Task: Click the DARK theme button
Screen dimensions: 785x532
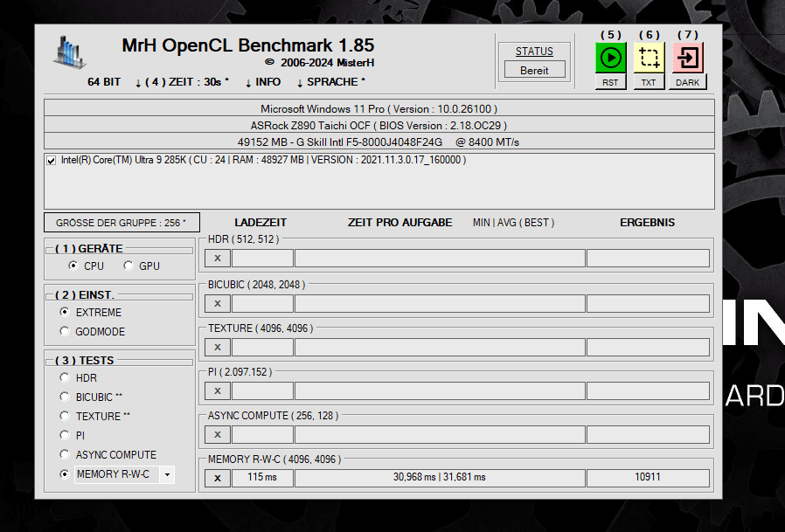Action: click(687, 82)
